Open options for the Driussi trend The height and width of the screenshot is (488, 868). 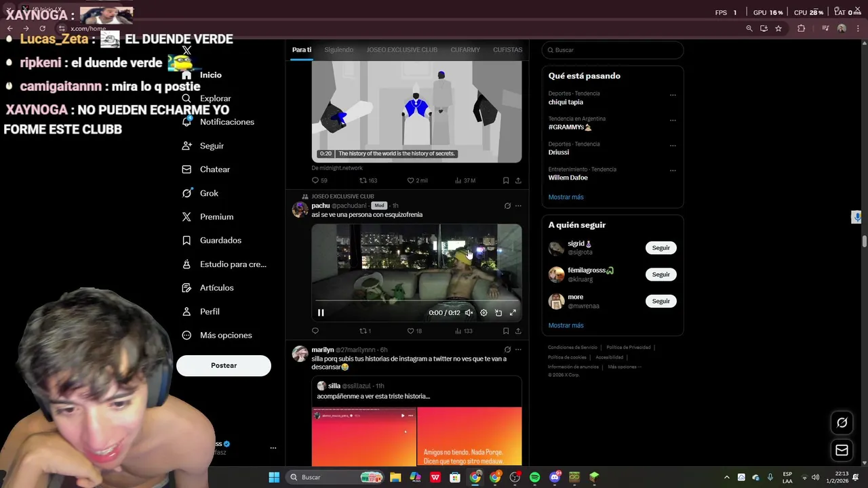(673, 145)
